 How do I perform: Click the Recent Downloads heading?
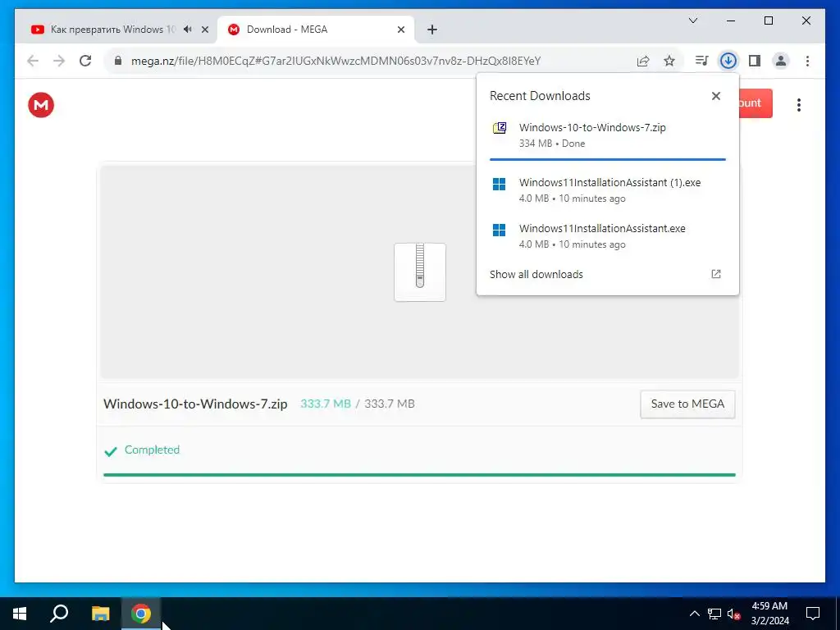pos(540,96)
